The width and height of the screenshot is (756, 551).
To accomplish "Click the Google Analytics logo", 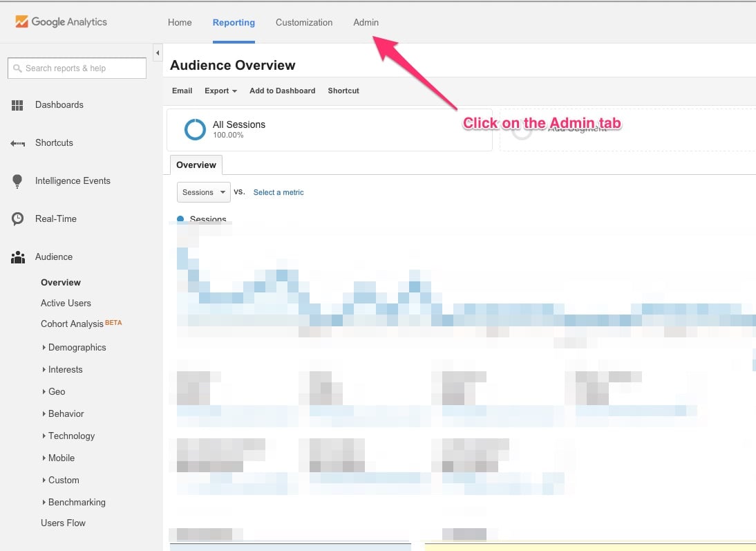I will [62, 22].
